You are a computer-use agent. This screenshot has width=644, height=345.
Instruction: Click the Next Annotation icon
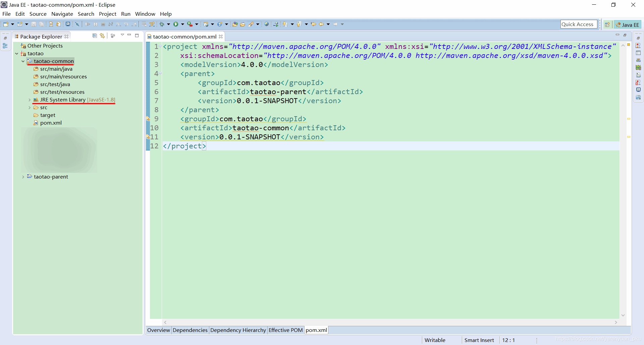[285, 24]
